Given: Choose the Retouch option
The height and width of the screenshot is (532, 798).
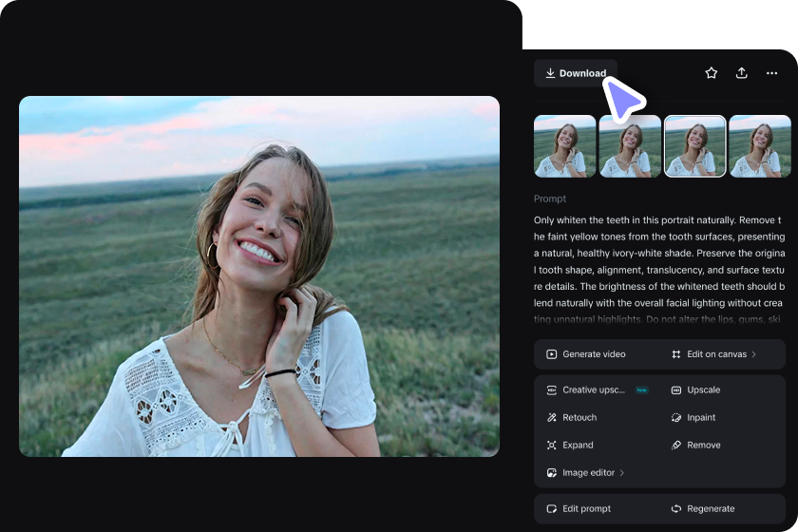Looking at the screenshot, I should (x=579, y=417).
